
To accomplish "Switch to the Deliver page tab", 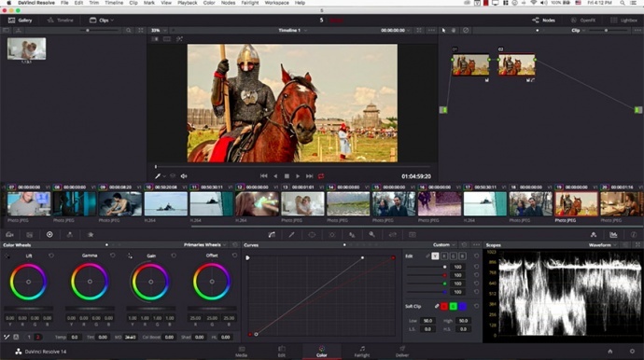I will (402, 352).
